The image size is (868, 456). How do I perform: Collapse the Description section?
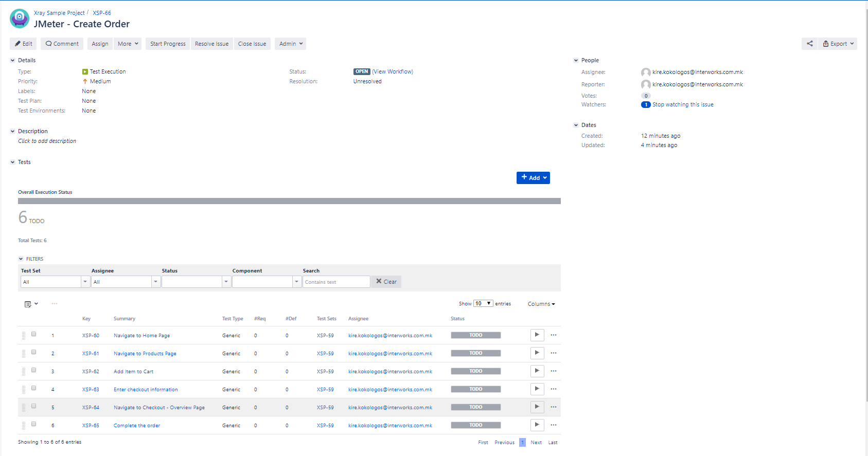pos(13,132)
